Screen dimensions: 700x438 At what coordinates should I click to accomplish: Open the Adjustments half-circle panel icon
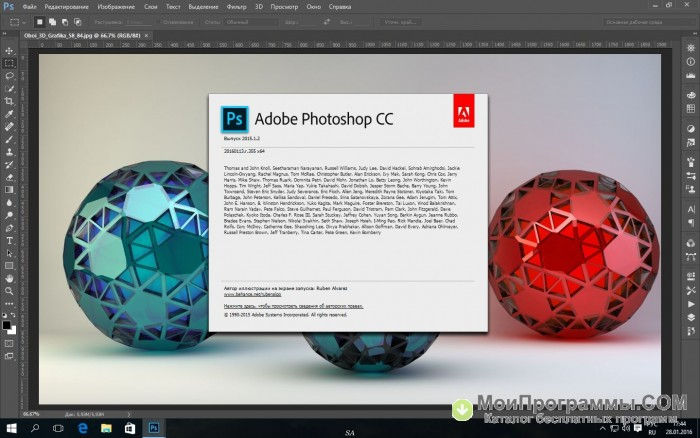[691, 129]
